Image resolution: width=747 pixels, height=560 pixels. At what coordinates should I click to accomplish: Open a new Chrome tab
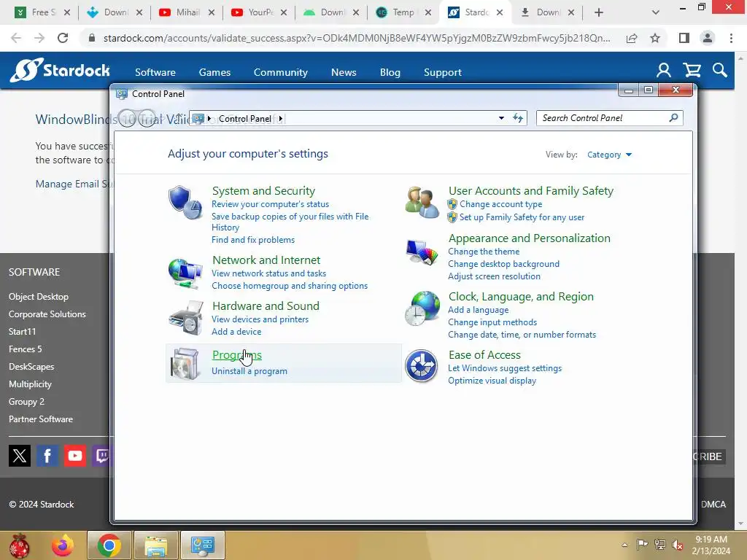click(x=599, y=12)
